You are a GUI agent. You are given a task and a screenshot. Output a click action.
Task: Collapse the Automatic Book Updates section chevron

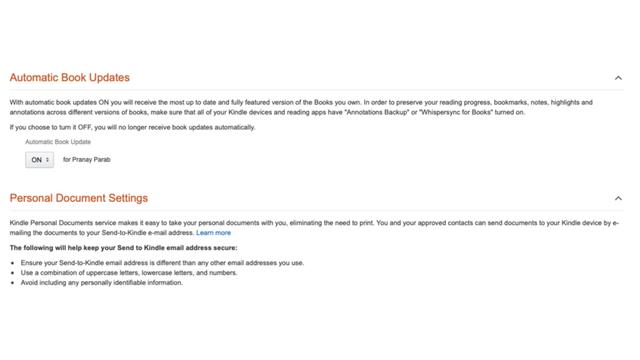(618, 78)
